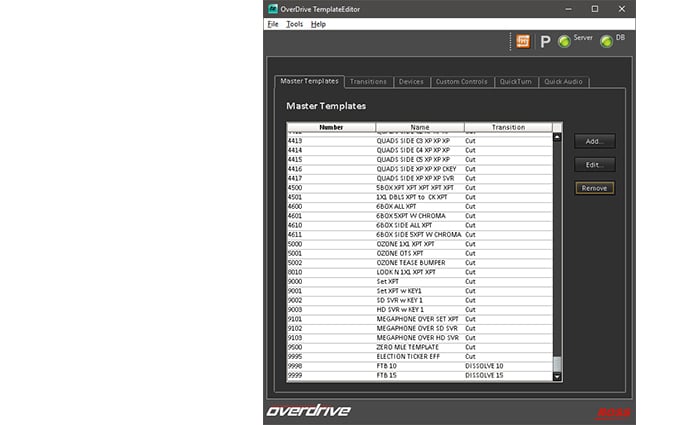
Task: Switch to the Transitions tab
Action: tap(368, 82)
